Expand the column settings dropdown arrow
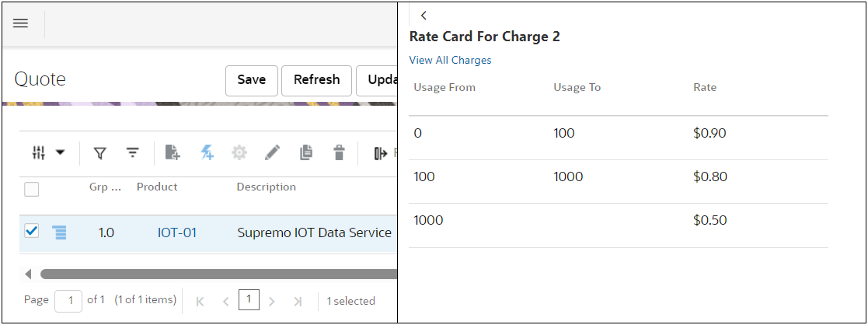This screenshot has width=868, height=325. pos(60,153)
